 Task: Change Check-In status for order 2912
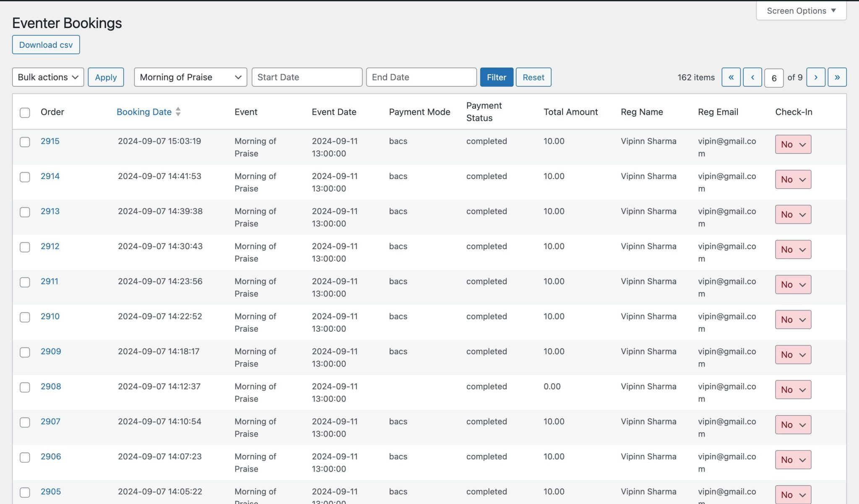pyautogui.click(x=793, y=249)
